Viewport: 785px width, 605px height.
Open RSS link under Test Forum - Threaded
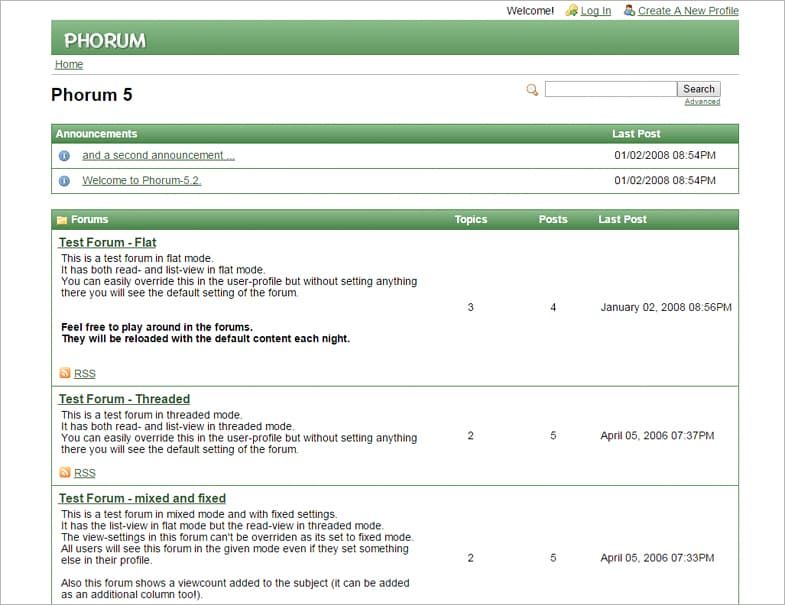[x=85, y=473]
